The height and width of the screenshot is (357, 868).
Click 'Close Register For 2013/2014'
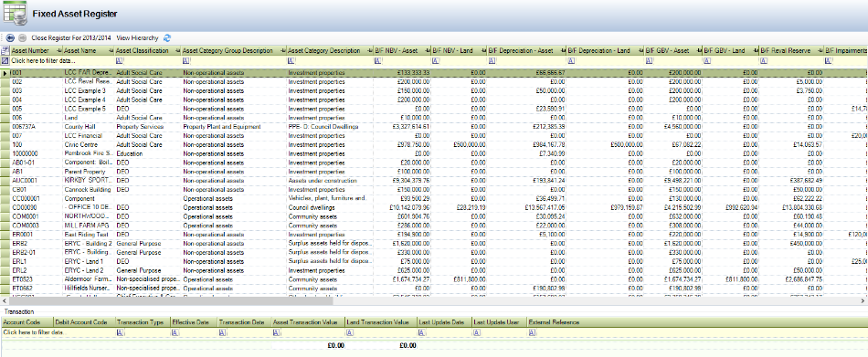pyautogui.click(x=71, y=38)
